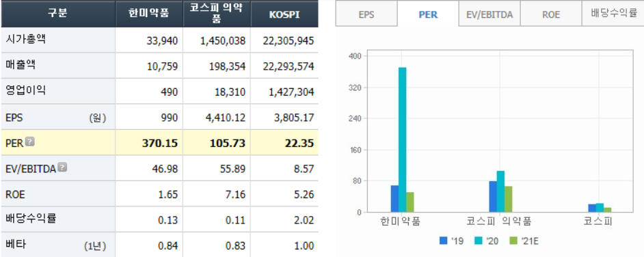Click the 55.89 EV/EBITDA value
The height and width of the screenshot is (257, 644).
tap(234, 169)
